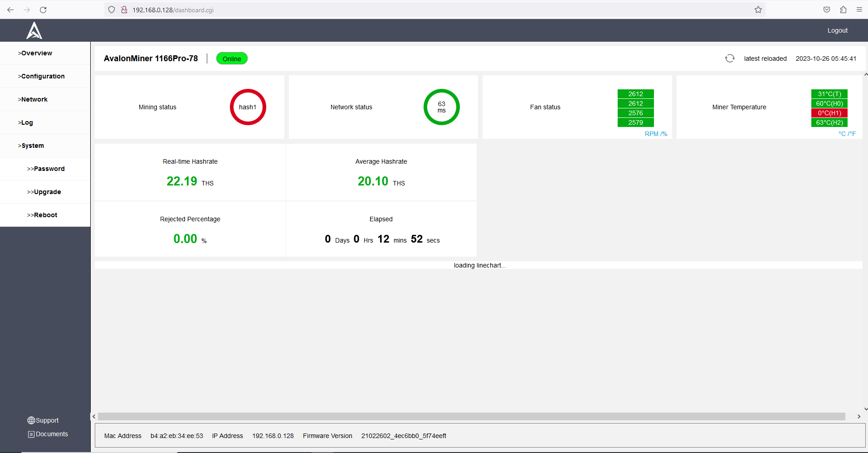Click the Avalon logo in header

[34, 30]
